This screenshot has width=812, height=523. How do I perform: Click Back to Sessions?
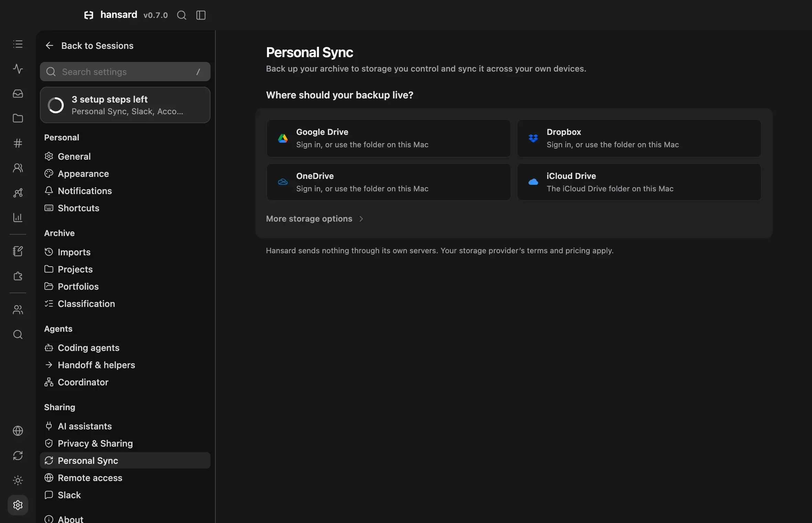click(89, 46)
